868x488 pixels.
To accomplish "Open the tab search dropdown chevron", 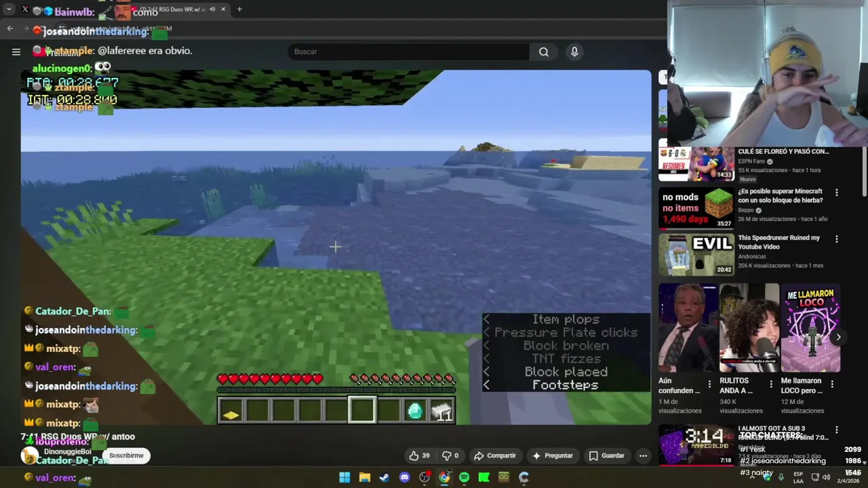I will point(9,9).
